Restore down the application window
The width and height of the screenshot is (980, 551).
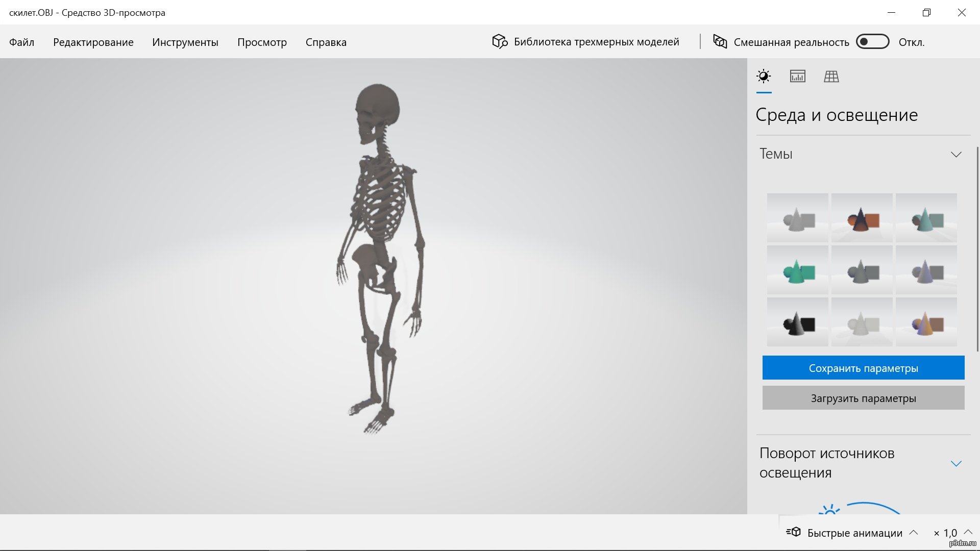pos(926,12)
